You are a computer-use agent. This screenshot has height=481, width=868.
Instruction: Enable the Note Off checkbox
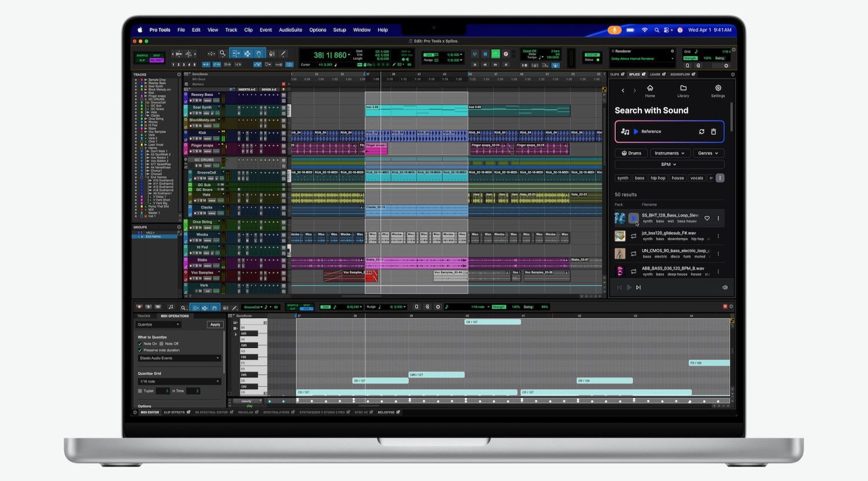pyautogui.click(x=161, y=344)
